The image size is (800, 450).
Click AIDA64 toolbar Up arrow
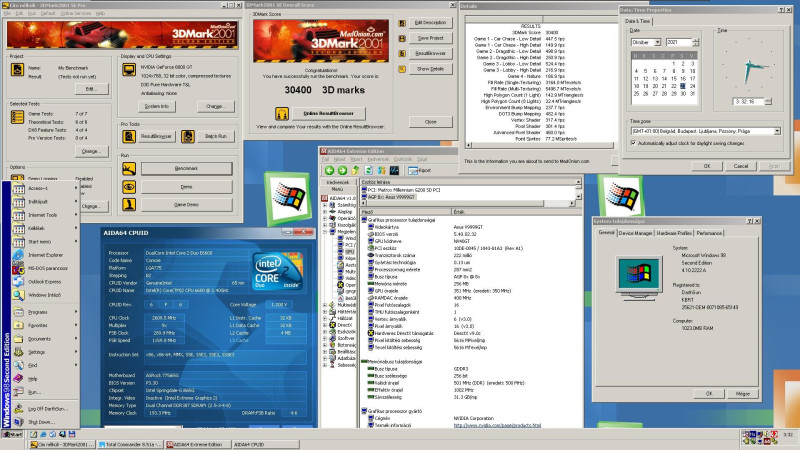coord(356,170)
